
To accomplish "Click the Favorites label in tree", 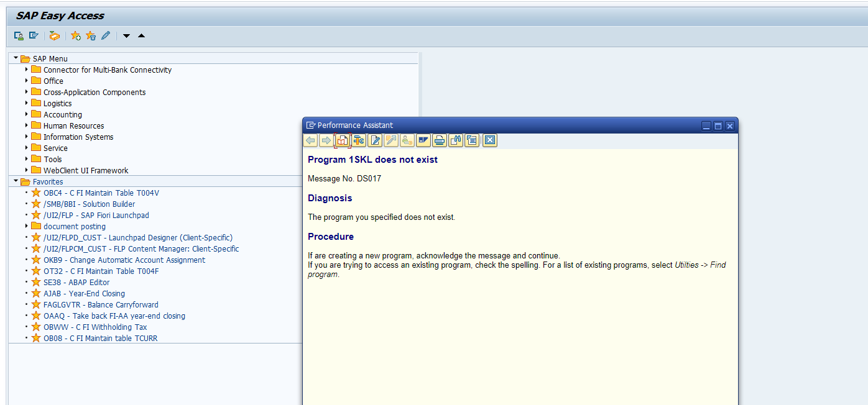I will [x=48, y=182].
